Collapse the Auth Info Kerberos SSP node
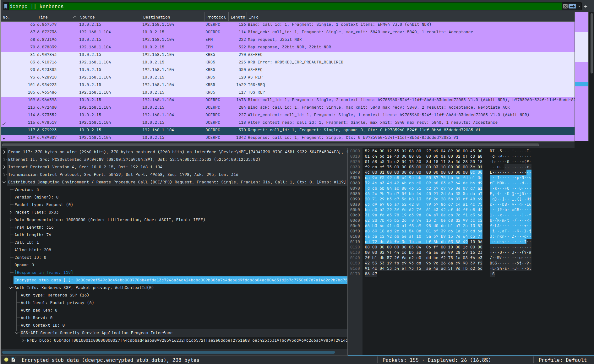Viewport: 594px width, 364px height. pos(10,287)
